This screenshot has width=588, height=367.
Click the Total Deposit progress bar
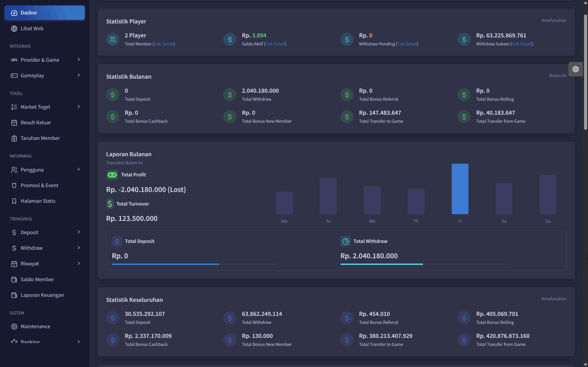(x=194, y=264)
